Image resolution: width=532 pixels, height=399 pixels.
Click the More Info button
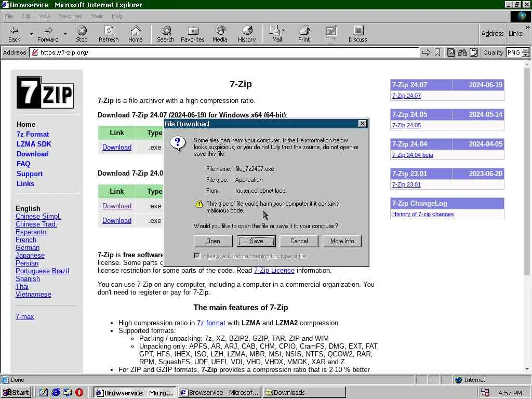point(342,241)
